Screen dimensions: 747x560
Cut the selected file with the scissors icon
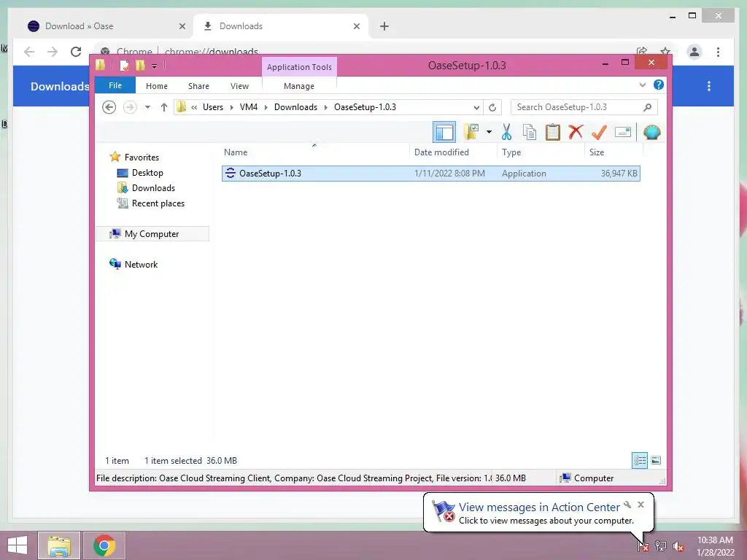tap(506, 132)
